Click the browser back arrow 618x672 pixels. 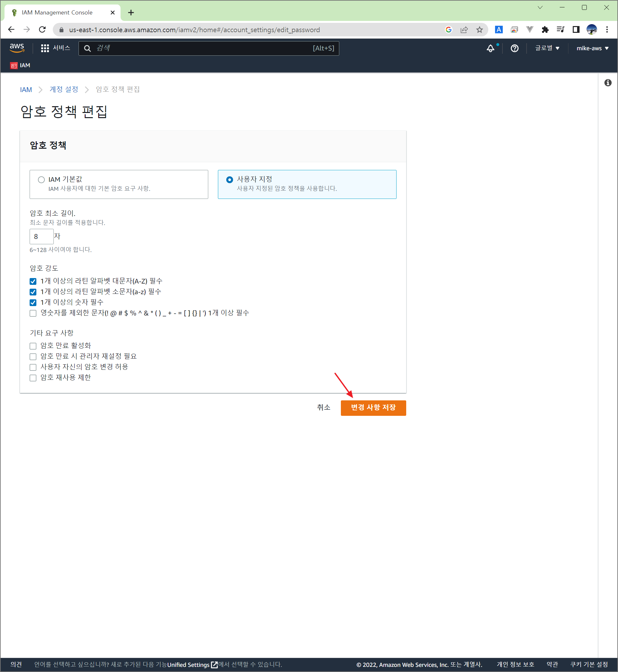[11, 30]
